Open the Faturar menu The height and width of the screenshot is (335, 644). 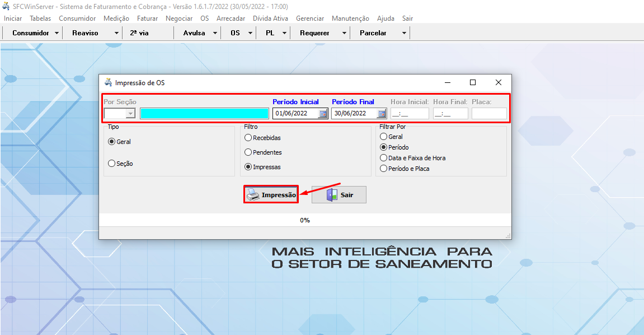tap(147, 18)
